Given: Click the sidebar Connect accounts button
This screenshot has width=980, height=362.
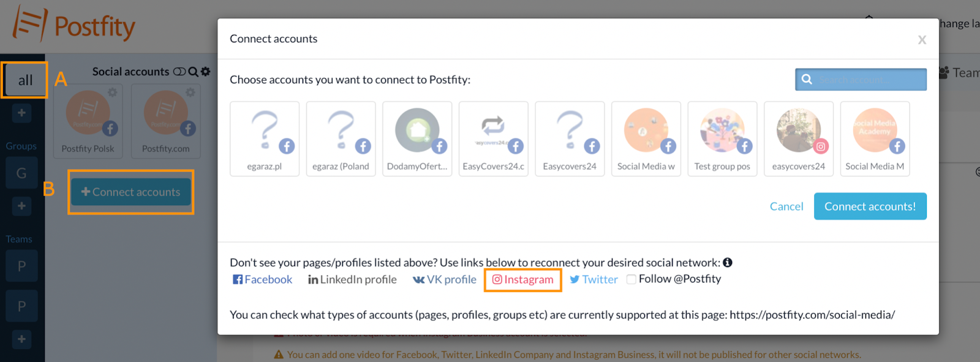Looking at the screenshot, I should click(x=131, y=192).
